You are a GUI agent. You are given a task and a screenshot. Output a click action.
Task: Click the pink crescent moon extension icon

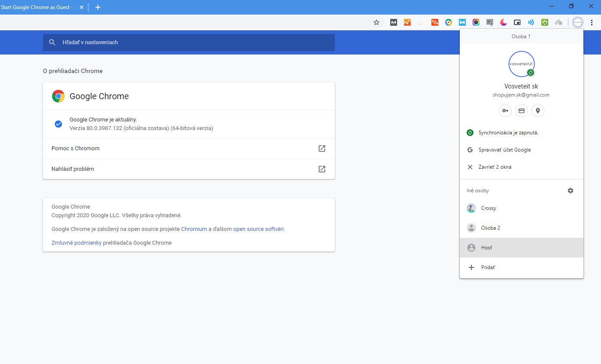click(x=504, y=22)
